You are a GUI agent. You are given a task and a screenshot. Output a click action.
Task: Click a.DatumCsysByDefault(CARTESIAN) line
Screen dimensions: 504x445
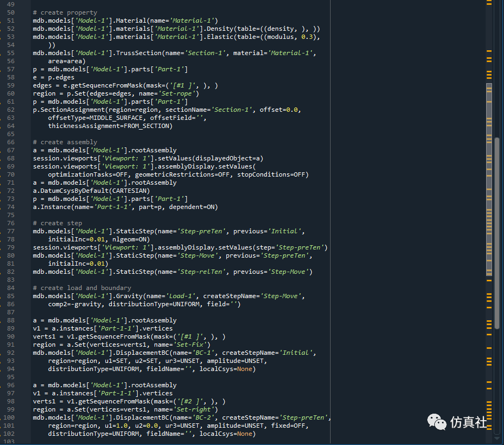tap(91, 191)
